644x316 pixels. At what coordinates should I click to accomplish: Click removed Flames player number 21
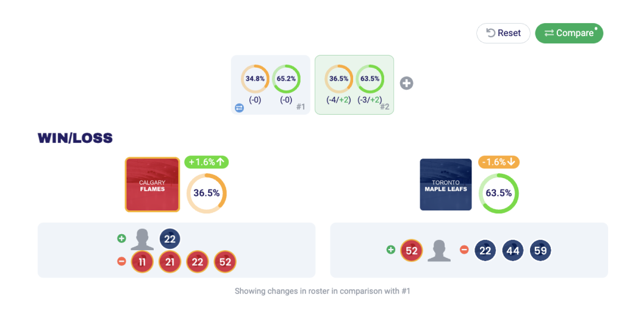pyautogui.click(x=170, y=262)
